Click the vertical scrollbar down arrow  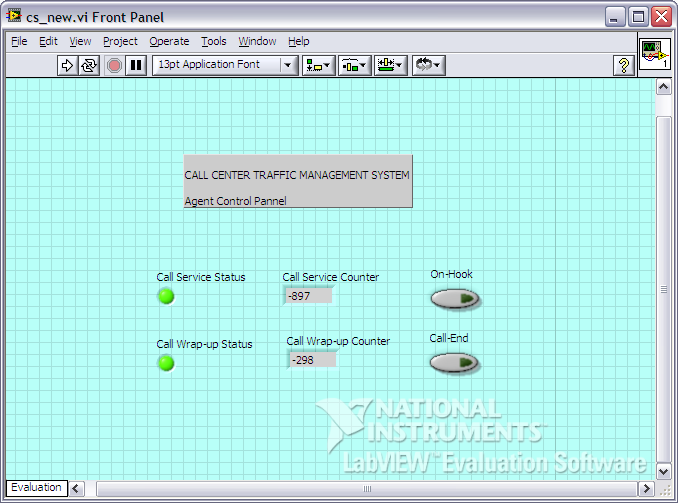click(663, 469)
